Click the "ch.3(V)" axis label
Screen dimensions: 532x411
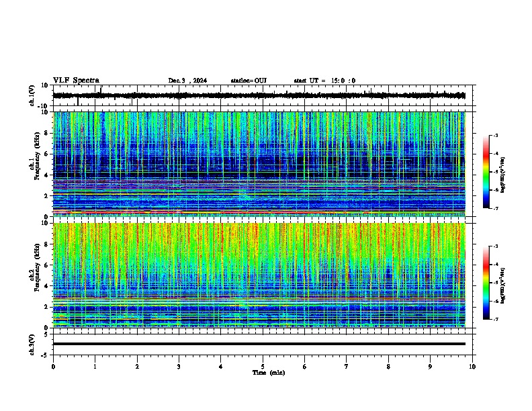tap(32, 345)
